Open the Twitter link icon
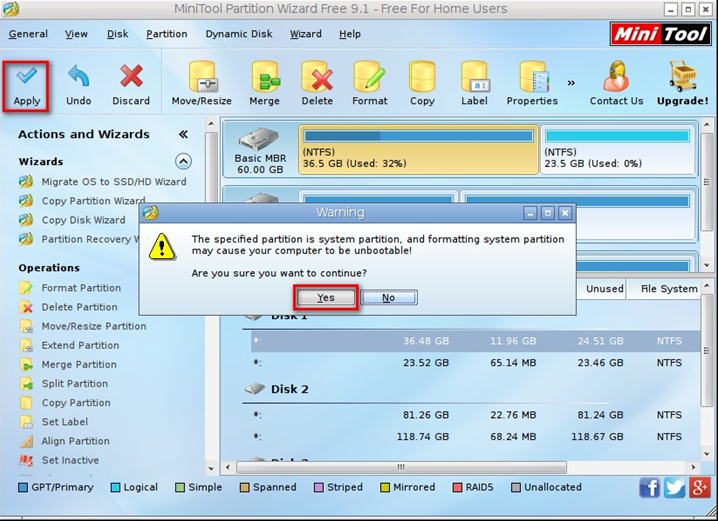The height and width of the screenshot is (521, 718). coord(675,488)
